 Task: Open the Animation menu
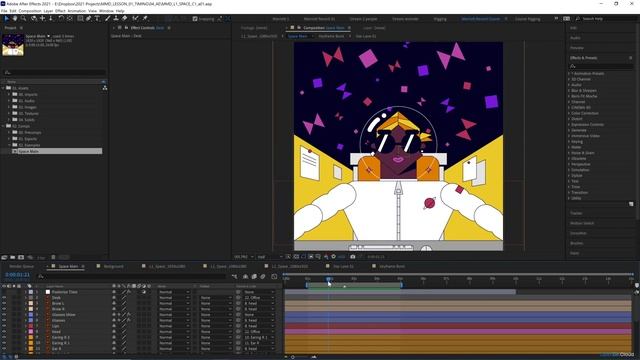click(x=76, y=11)
